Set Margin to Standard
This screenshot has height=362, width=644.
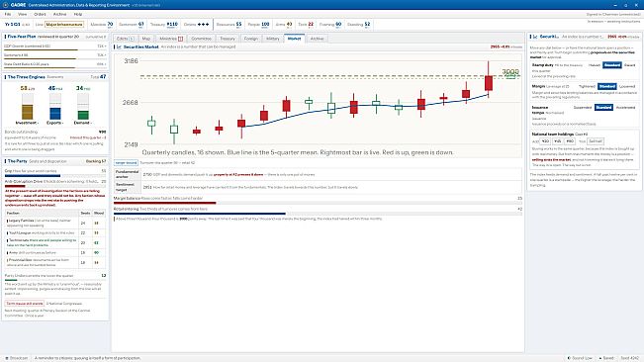pos(607,87)
